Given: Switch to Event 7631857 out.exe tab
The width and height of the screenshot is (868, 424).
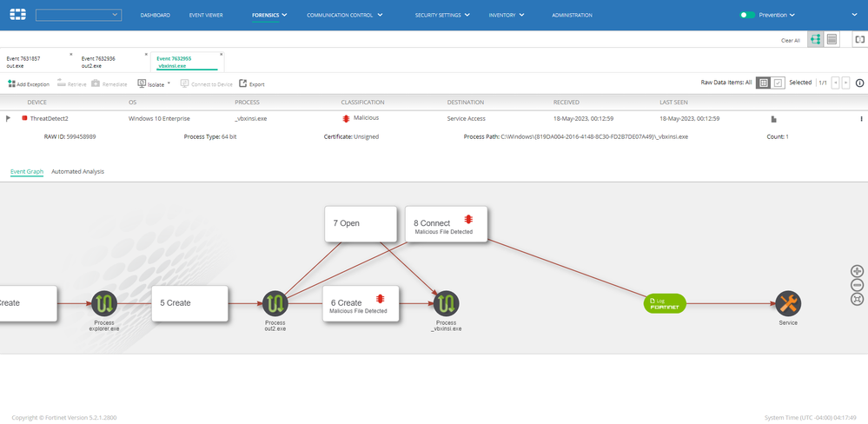Looking at the screenshot, I should click(x=37, y=62).
